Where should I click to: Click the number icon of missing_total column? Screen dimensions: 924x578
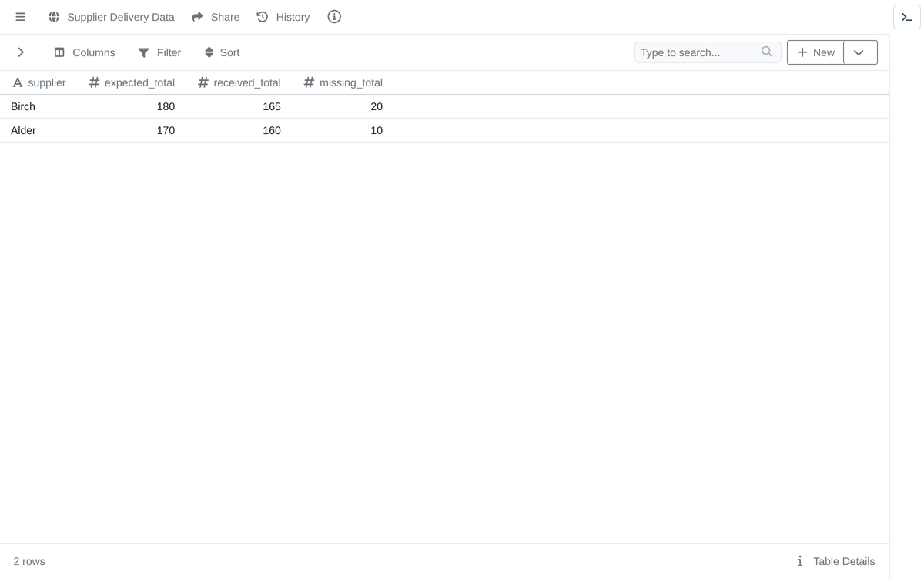309,82
